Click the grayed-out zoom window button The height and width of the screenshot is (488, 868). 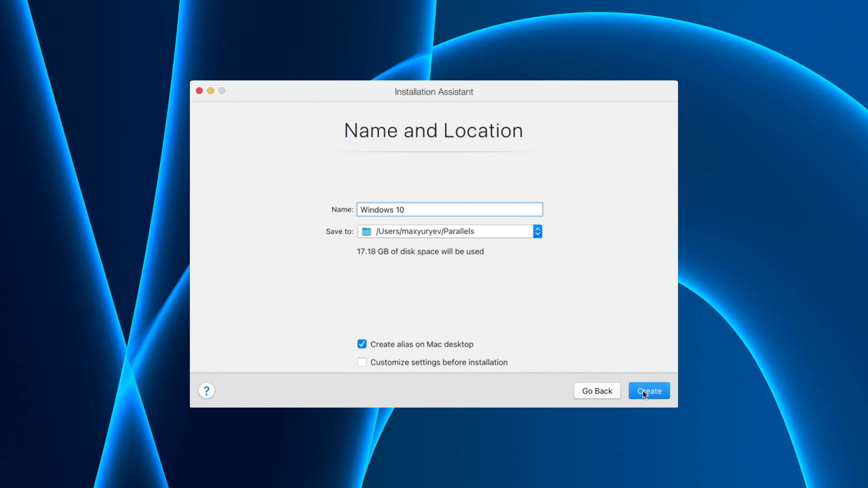click(222, 91)
